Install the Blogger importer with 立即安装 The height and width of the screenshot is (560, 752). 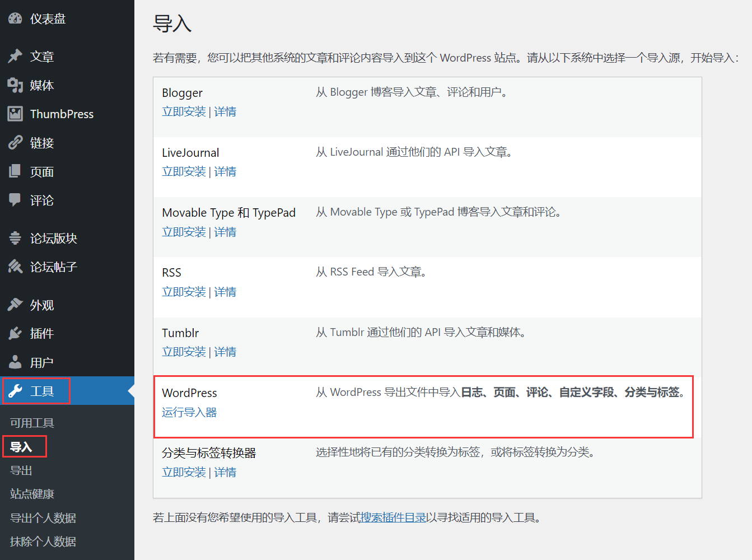click(x=184, y=112)
